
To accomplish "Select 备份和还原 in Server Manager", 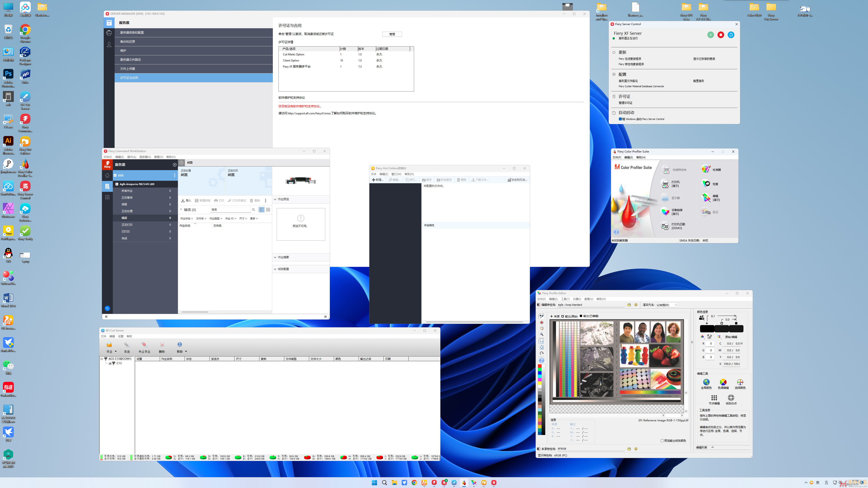I will pos(193,42).
